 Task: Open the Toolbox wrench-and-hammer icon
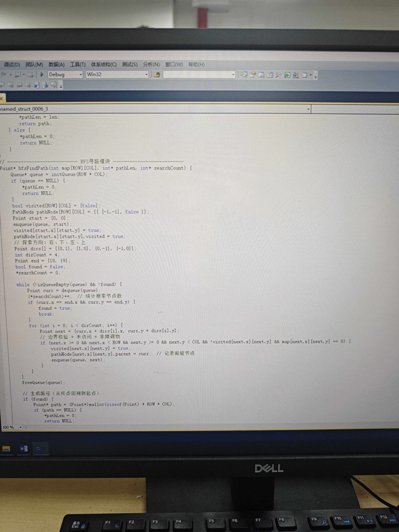point(278,75)
